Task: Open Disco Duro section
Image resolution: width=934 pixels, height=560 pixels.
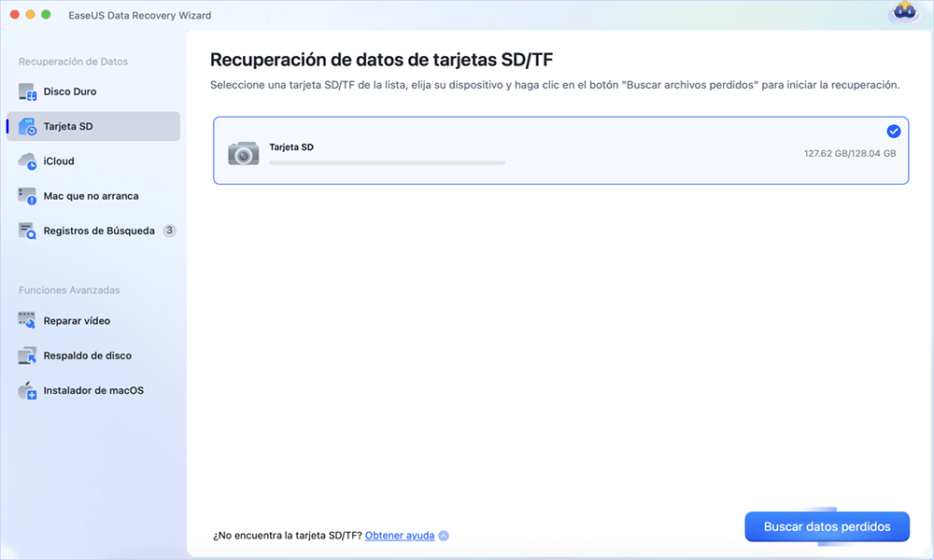Action: 93,91
